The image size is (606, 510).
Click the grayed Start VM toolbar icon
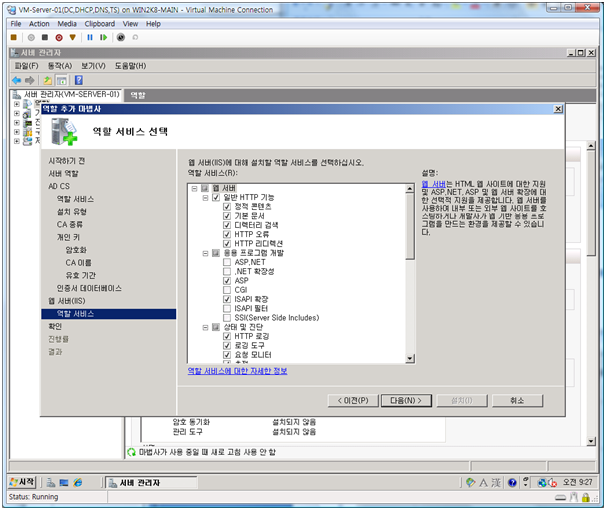[x=31, y=37]
